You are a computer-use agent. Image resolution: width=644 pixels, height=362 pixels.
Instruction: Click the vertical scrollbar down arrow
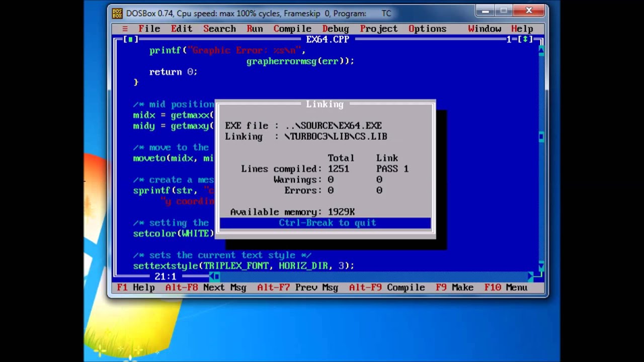541,265
